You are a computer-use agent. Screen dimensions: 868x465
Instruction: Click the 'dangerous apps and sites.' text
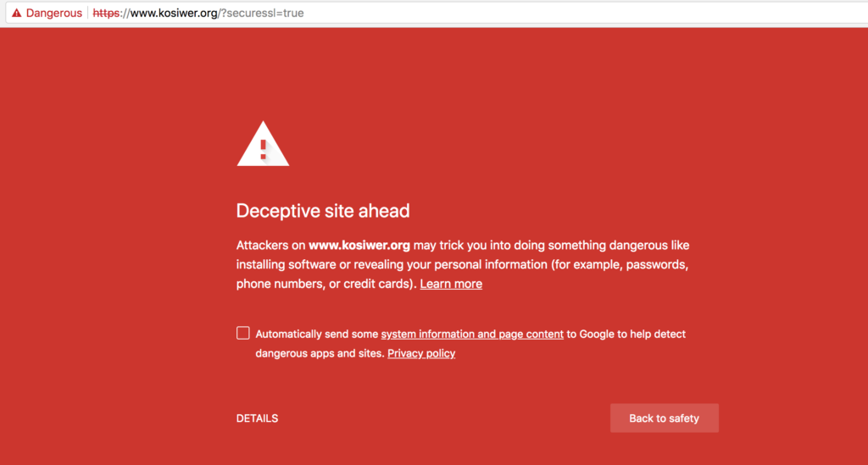[x=320, y=353]
